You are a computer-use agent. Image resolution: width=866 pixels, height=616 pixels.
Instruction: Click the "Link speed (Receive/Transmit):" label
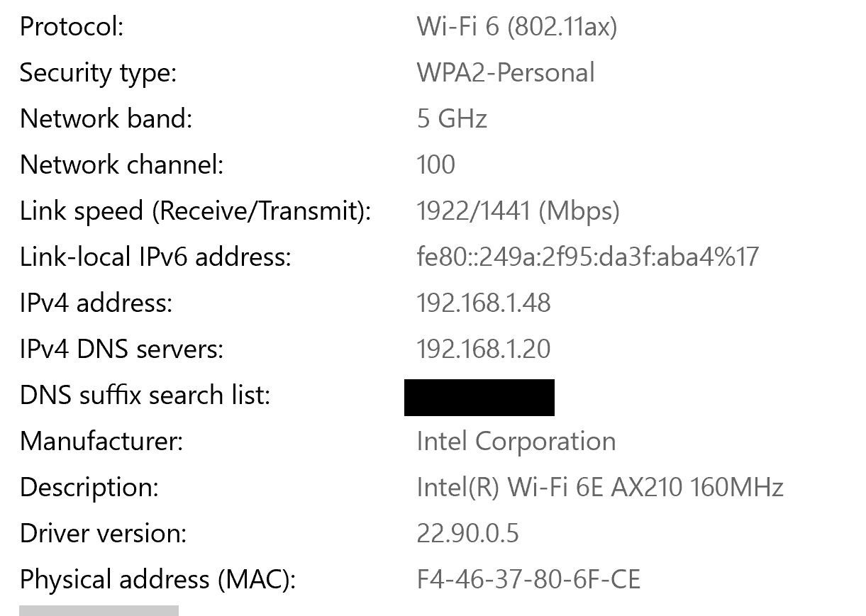[195, 211]
